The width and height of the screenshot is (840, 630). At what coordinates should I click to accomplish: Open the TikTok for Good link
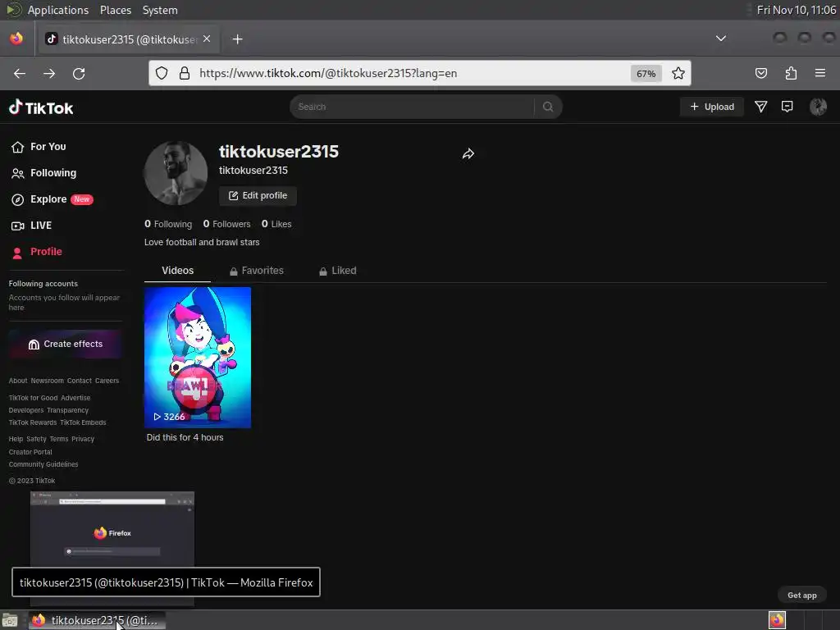click(33, 398)
